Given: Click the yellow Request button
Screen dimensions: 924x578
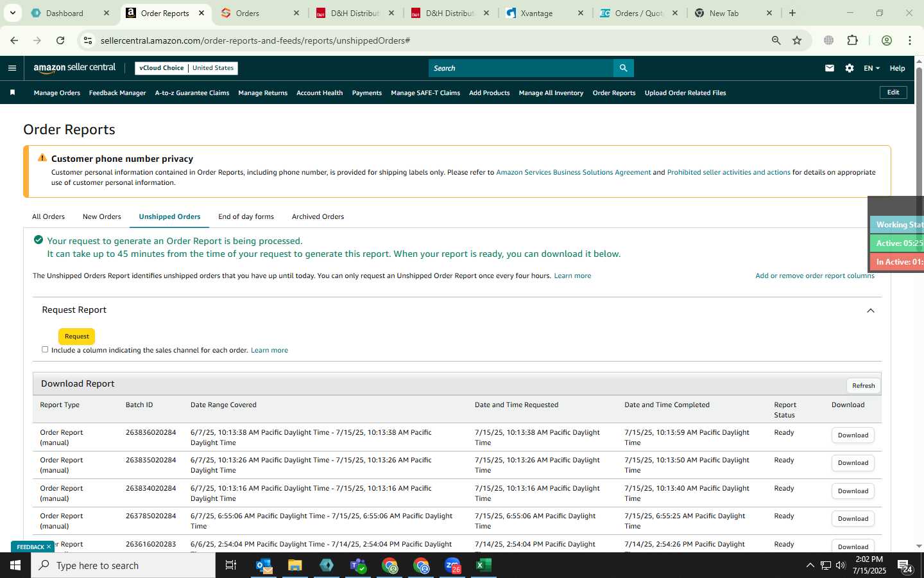Looking at the screenshot, I should (77, 337).
